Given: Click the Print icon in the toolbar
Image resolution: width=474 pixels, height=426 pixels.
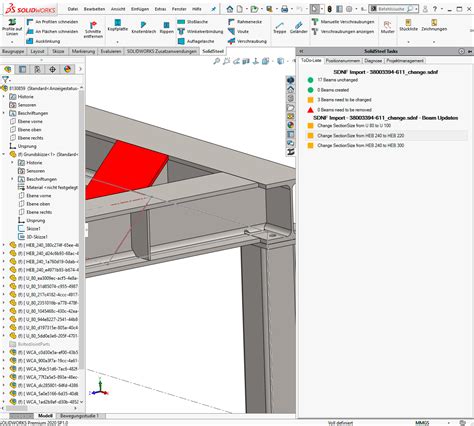Looking at the screenshot, I should click(x=284, y=9).
